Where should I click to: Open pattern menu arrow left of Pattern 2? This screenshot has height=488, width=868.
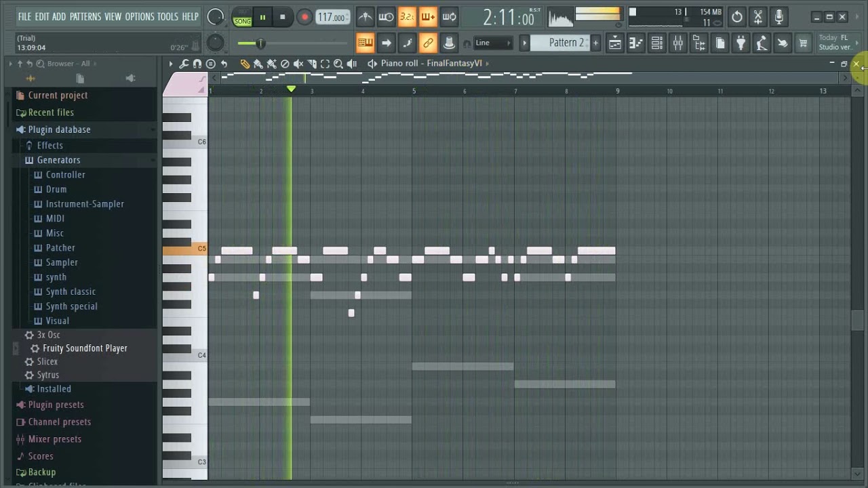pyautogui.click(x=524, y=43)
